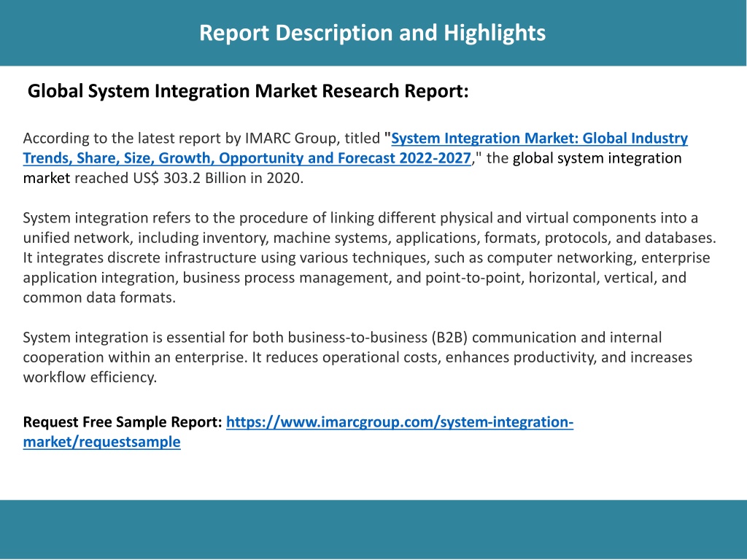
Task: Click the paragraph starting "System integration refers to"
Action: [370, 257]
